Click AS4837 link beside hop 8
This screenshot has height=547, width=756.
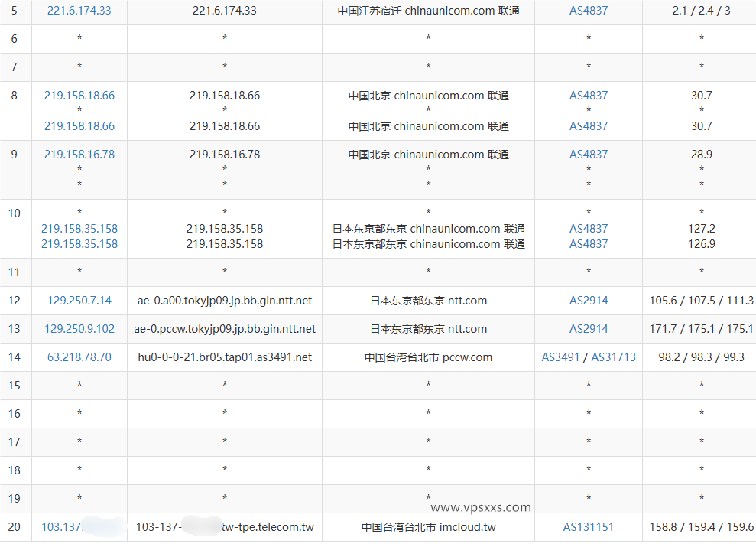(x=588, y=95)
